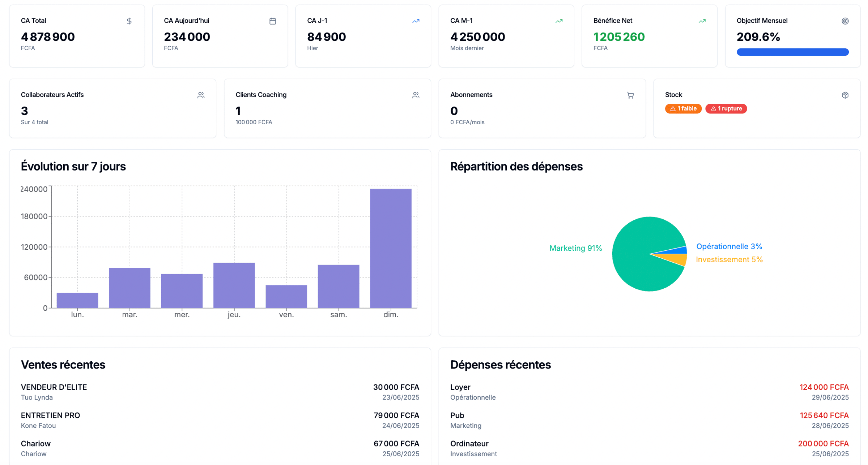Click the trend icon on CA J-1 card

[415, 21]
